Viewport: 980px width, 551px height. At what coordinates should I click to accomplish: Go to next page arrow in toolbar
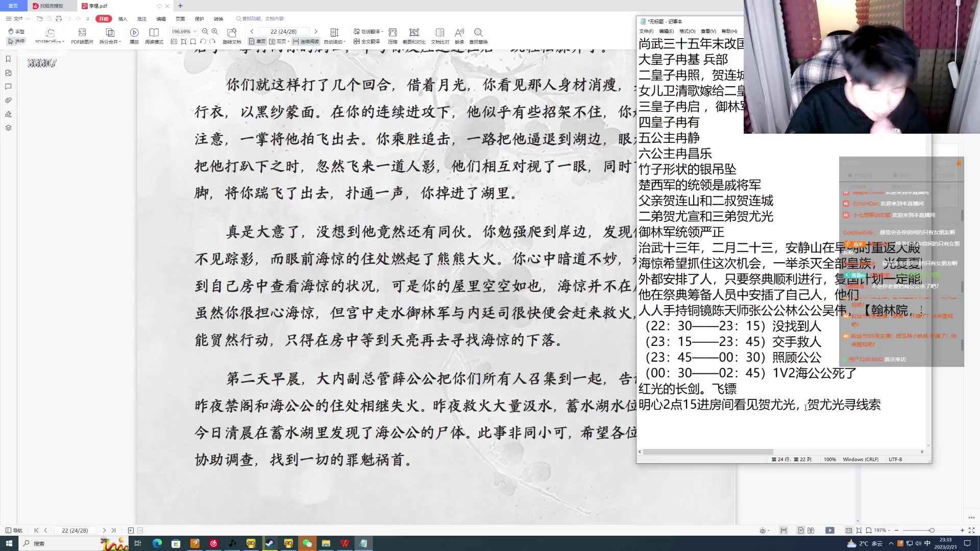tap(316, 32)
